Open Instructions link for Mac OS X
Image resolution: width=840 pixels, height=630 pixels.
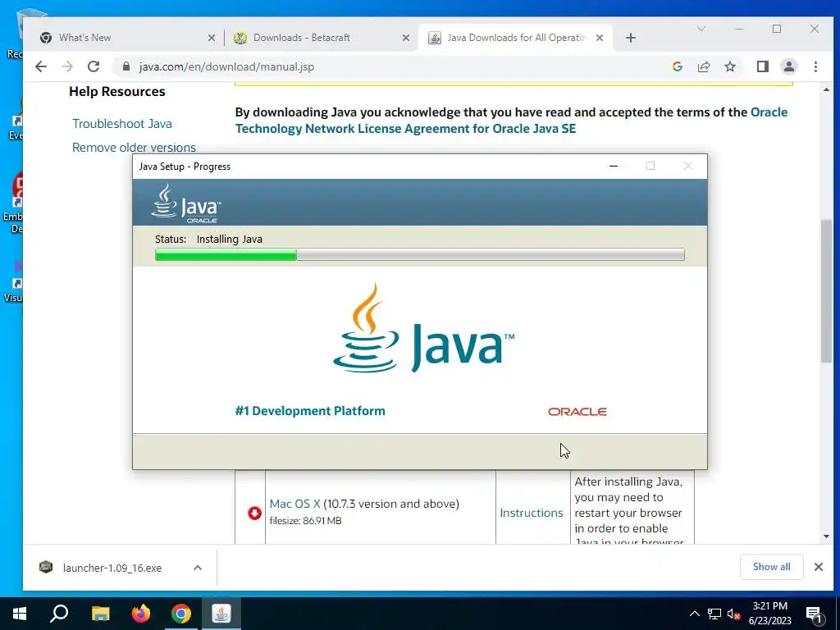point(532,513)
